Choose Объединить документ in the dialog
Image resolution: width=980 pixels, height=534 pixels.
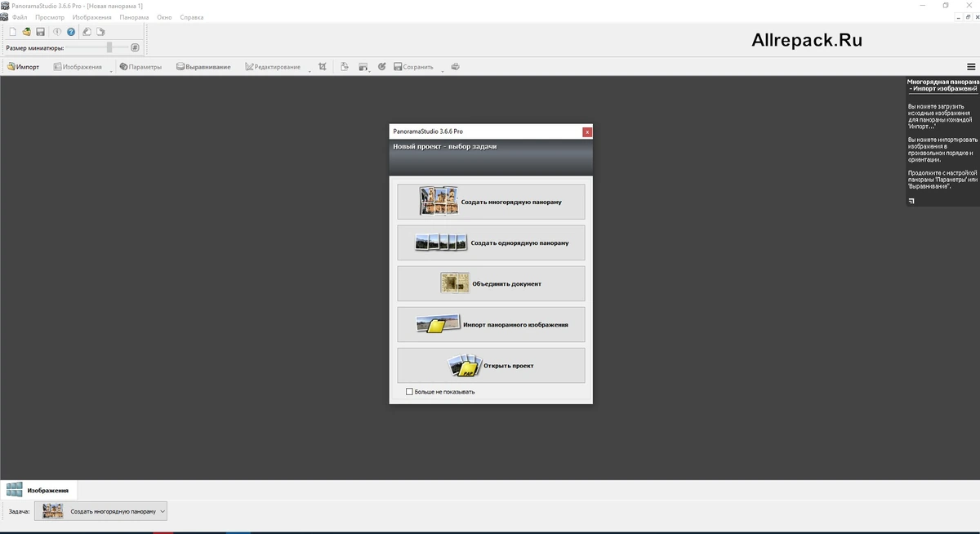[x=491, y=283]
